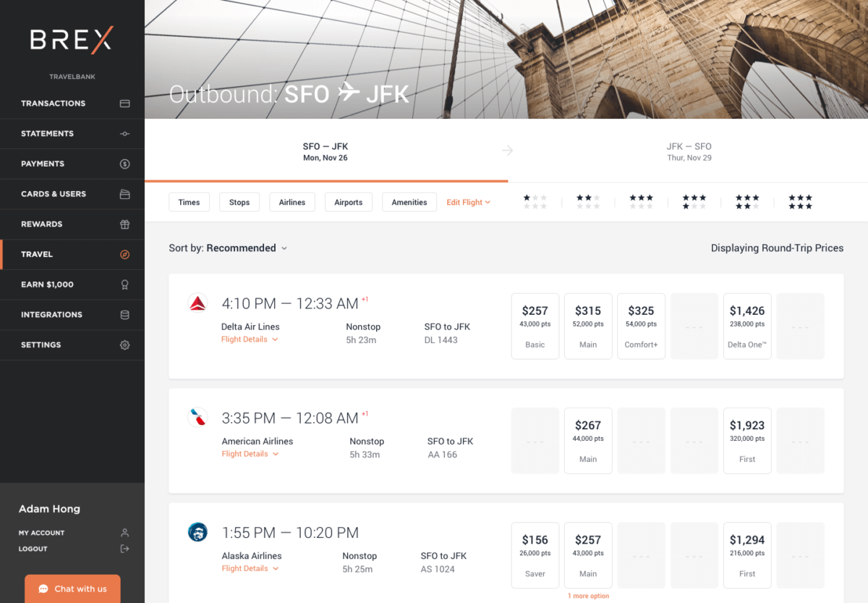Click the Alaska Airlines logo

tap(197, 532)
